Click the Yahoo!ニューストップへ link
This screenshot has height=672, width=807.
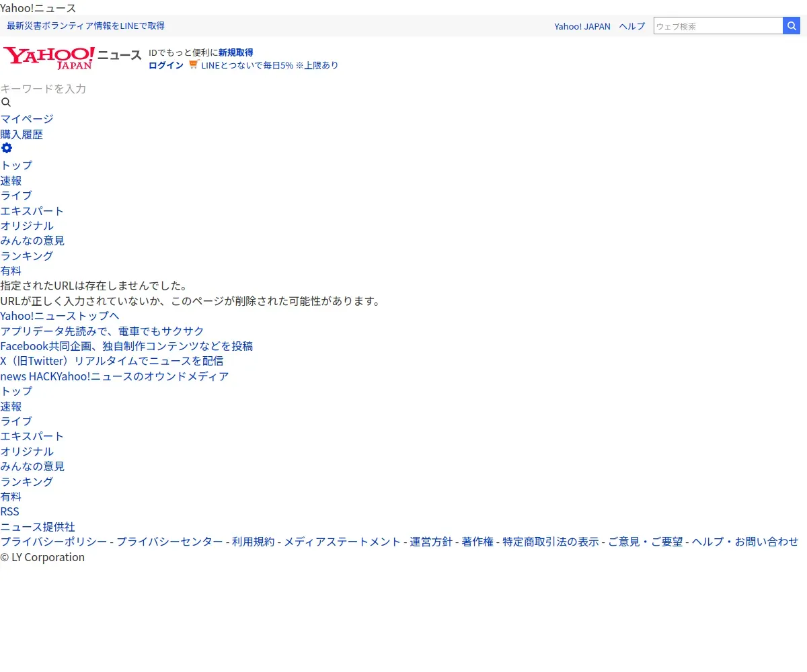60,316
